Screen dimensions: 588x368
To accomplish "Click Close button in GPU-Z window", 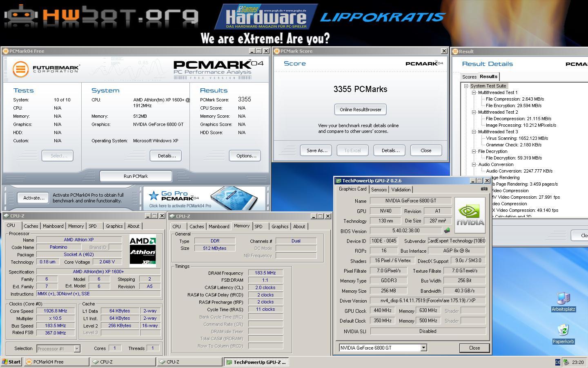I will point(474,348).
